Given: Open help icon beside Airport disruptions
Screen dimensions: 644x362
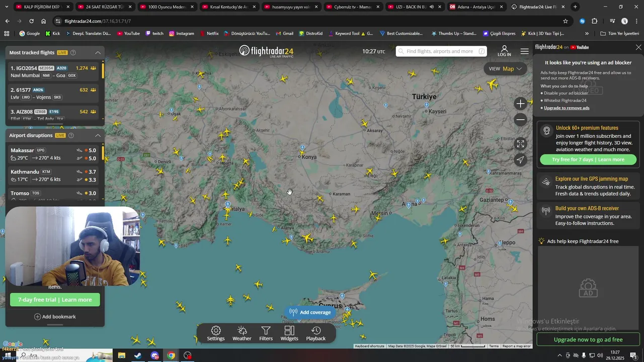Looking at the screenshot, I should [x=71, y=136].
